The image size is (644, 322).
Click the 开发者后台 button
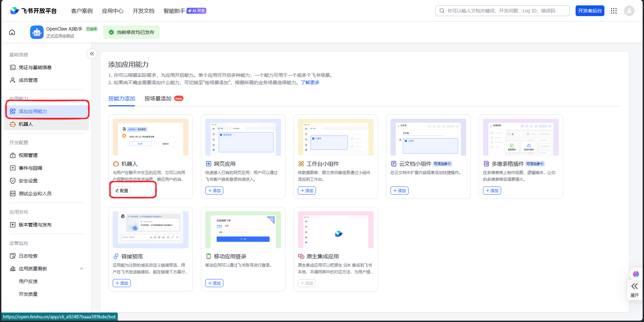tap(590, 11)
